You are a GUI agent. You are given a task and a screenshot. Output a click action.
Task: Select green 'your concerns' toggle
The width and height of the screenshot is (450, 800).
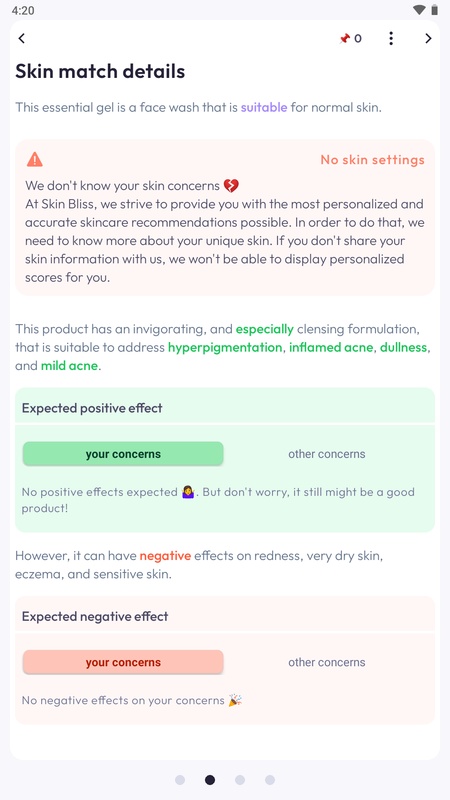tap(123, 454)
